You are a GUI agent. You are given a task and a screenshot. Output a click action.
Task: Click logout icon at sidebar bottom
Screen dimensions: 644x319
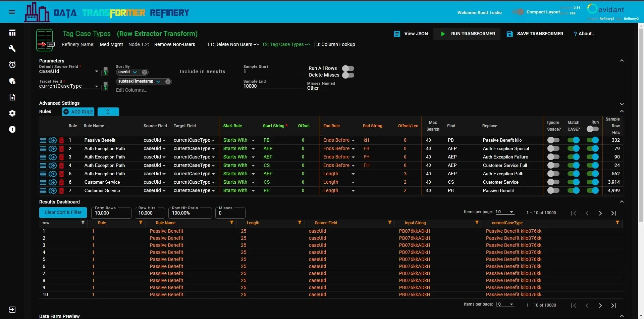coord(12,310)
